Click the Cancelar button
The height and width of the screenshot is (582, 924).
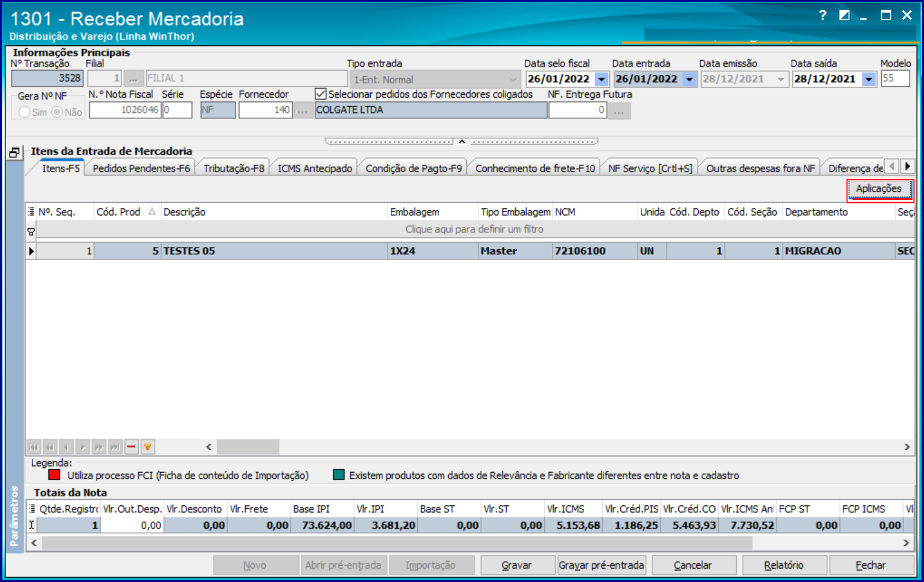(693, 565)
